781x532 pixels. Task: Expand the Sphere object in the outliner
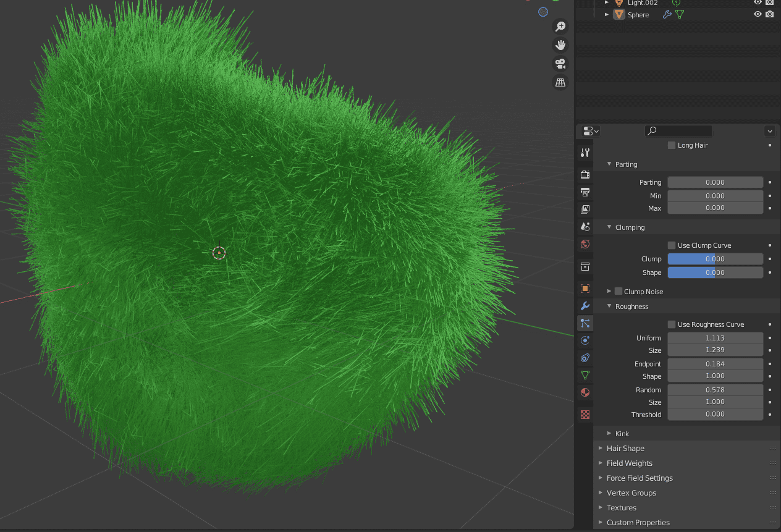pos(606,14)
